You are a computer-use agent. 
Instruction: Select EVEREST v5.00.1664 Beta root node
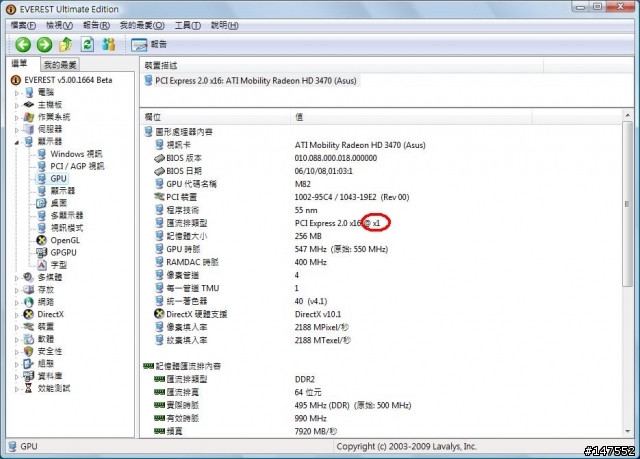point(62,80)
